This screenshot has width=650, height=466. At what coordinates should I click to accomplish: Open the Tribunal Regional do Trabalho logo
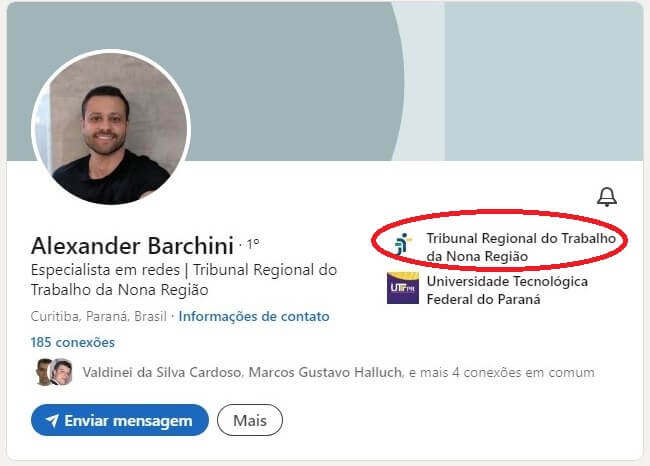click(x=403, y=244)
